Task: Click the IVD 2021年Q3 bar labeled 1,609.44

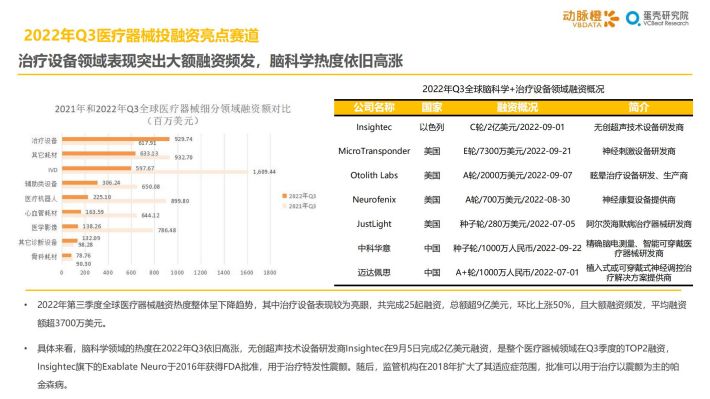Action: 155,172
